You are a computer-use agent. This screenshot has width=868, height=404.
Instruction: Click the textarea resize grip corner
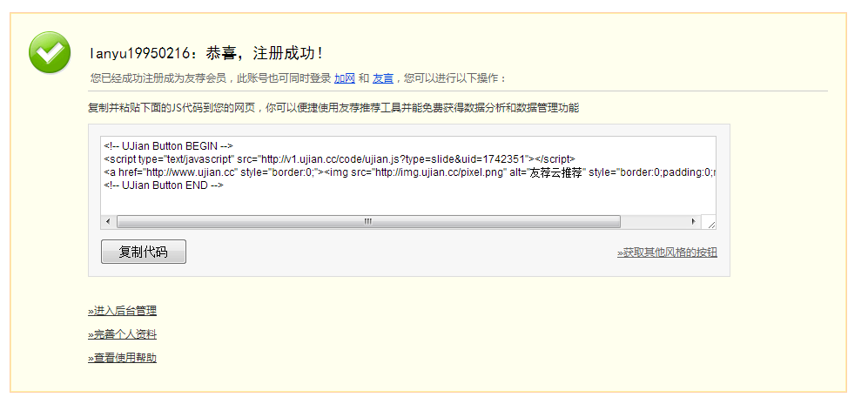(710, 223)
